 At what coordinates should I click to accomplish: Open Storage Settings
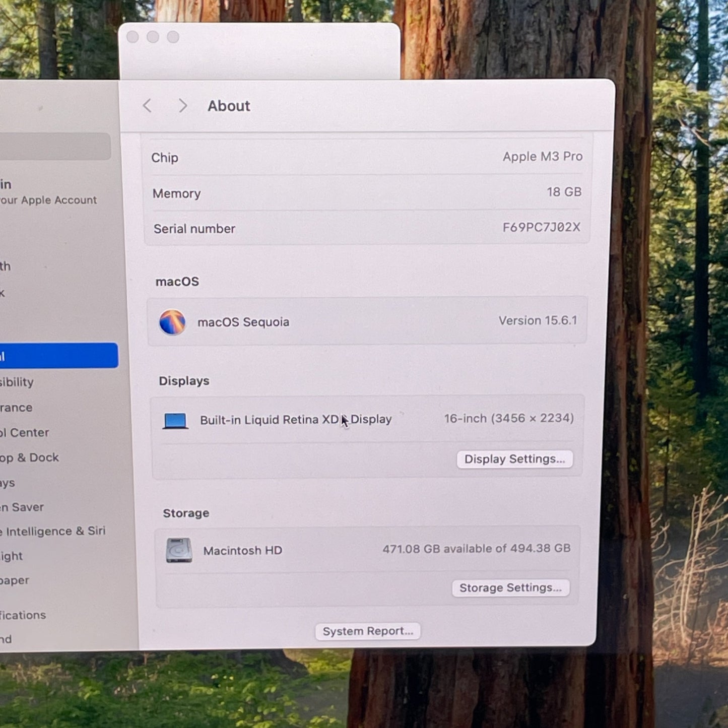(510, 588)
